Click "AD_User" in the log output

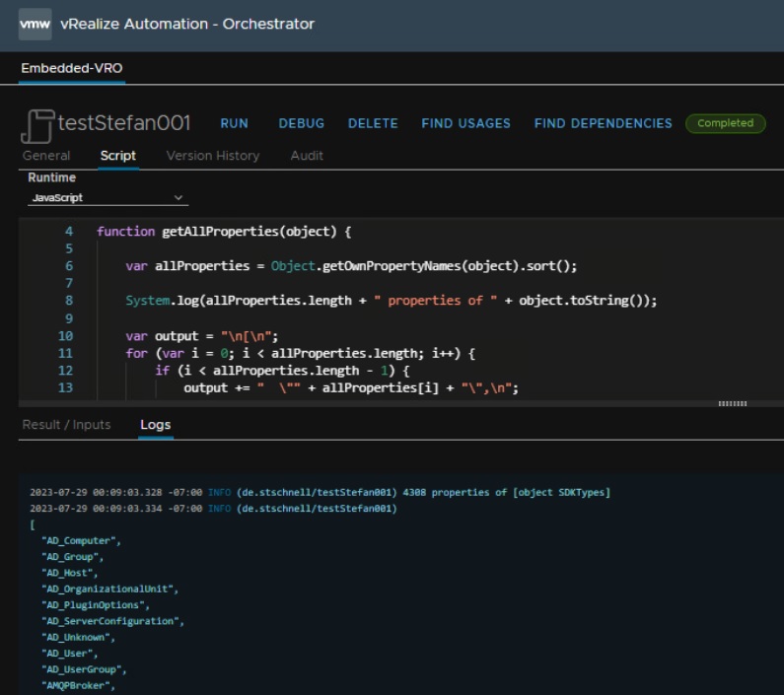(x=69, y=653)
